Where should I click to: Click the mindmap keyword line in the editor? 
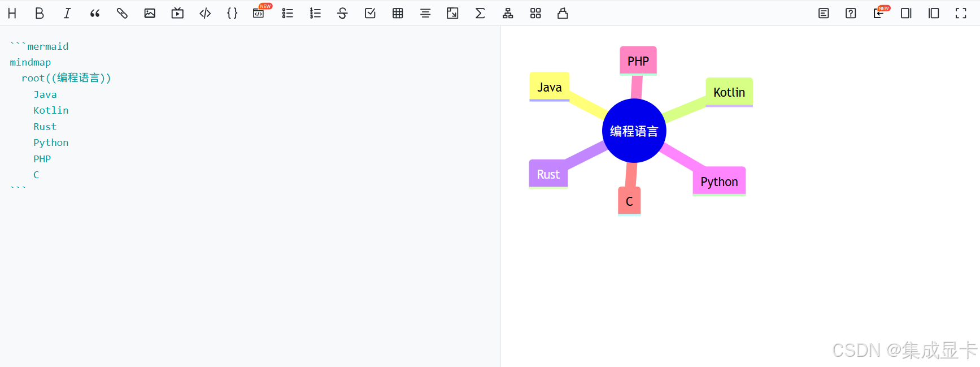pos(31,62)
